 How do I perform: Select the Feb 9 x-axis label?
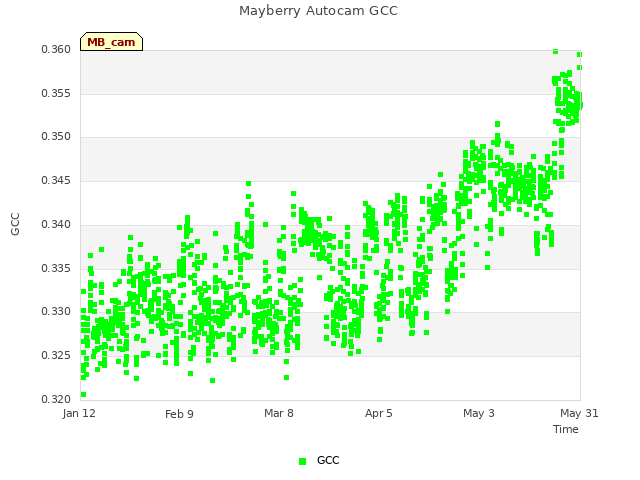(179, 414)
